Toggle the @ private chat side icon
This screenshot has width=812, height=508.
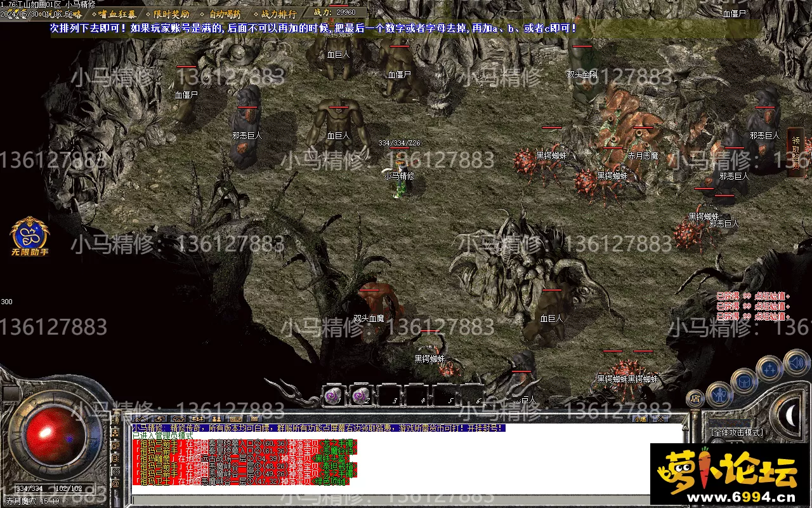point(115,484)
